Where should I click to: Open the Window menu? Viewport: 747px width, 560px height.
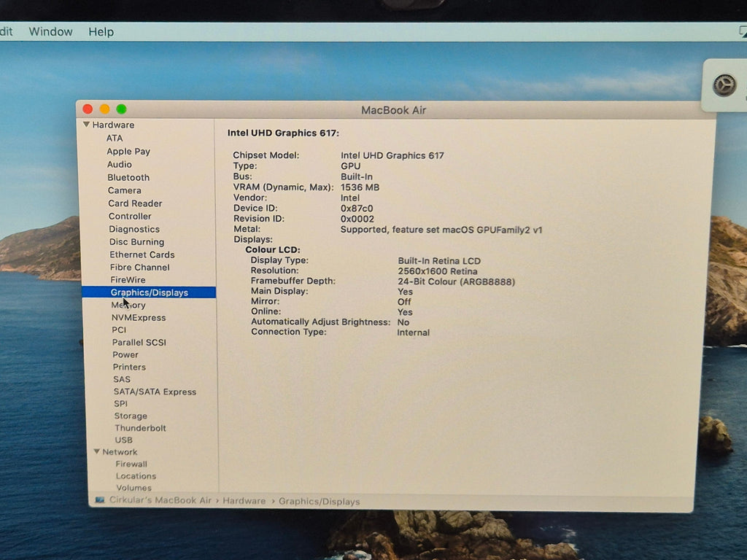tap(50, 32)
